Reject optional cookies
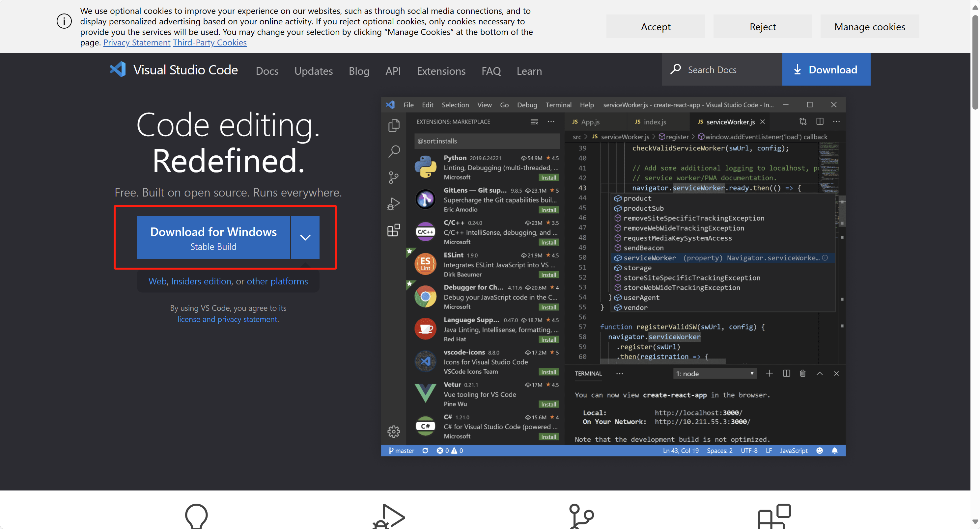The width and height of the screenshot is (980, 529). click(x=762, y=26)
